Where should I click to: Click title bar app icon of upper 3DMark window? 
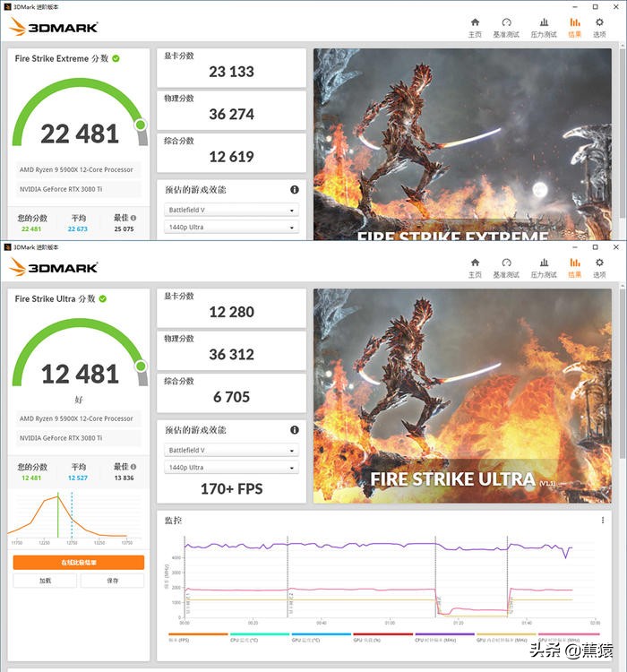point(7,7)
